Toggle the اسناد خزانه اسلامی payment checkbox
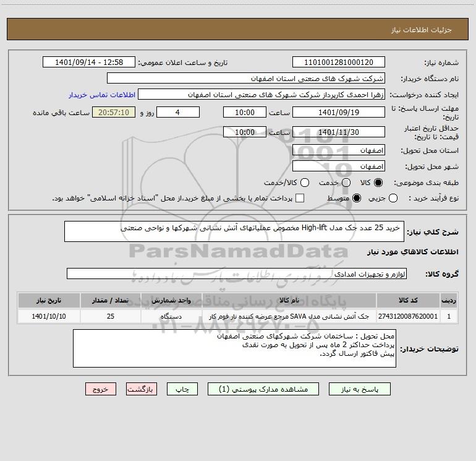476x461 pixels. click(300, 198)
